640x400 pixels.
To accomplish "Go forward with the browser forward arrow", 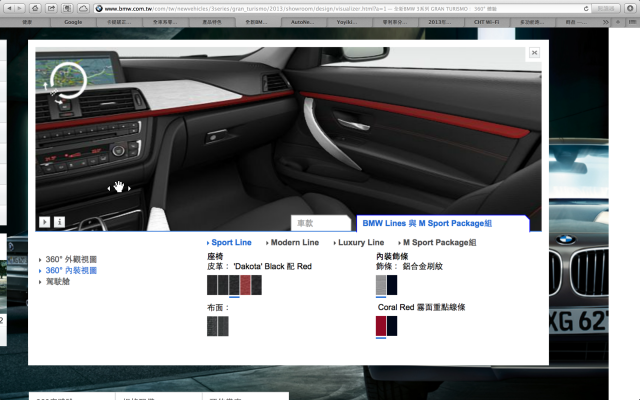I will pyautogui.click(x=20, y=8).
